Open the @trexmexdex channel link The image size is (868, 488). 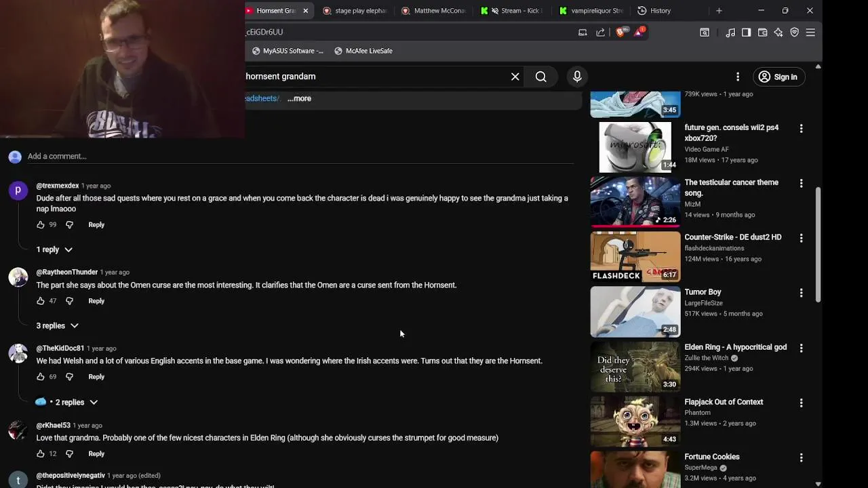[58, 186]
